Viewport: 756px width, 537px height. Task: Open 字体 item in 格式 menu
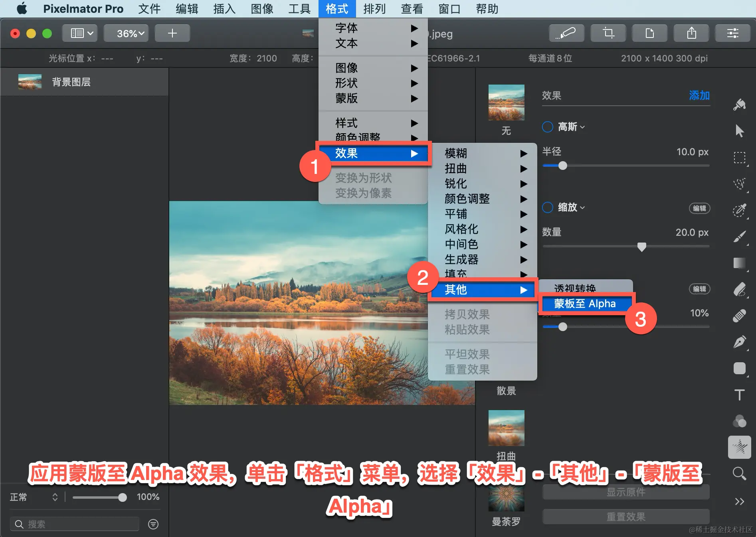click(x=373, y=28)
